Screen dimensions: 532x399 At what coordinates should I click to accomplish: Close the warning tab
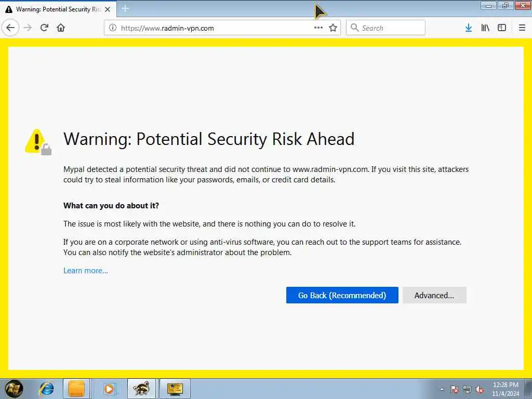pyautogui.click(x=108, y=9)
